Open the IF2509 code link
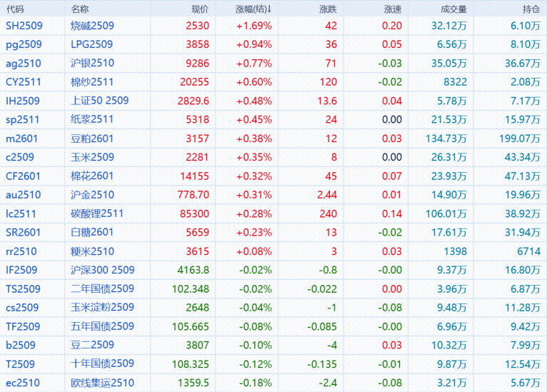 [22, 269]
